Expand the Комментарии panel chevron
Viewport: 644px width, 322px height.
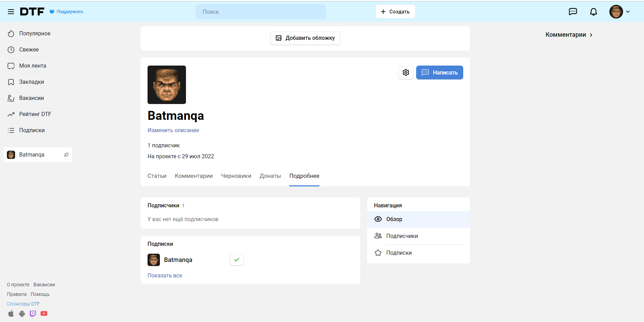pos(591,35)
